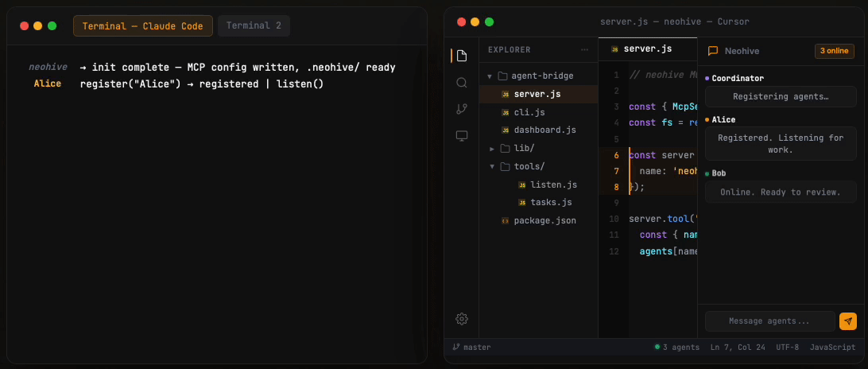Collapse the tools/ folder arrow
868x369 pixels.
click(x=491, y=167)
